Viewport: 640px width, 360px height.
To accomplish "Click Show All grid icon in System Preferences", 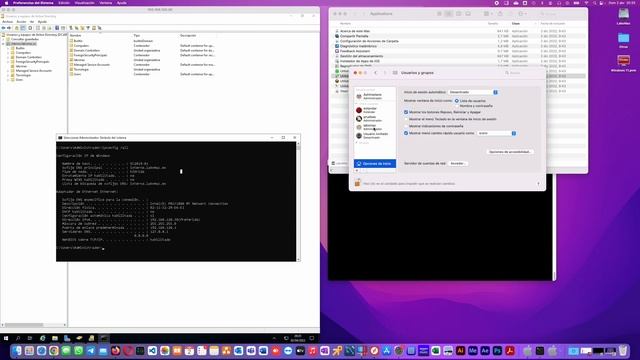I will pyautogui.click(x=395, y=73).
